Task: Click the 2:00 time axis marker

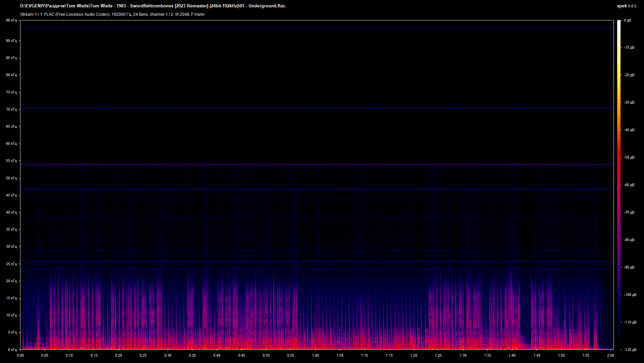Action: (610, 356)
